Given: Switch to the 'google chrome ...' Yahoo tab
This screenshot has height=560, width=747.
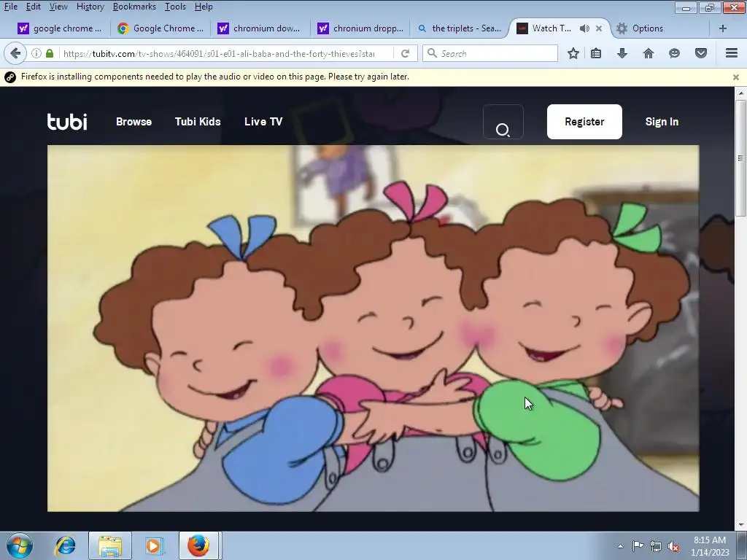Looking at the screenshot, I should coord(60,28).
